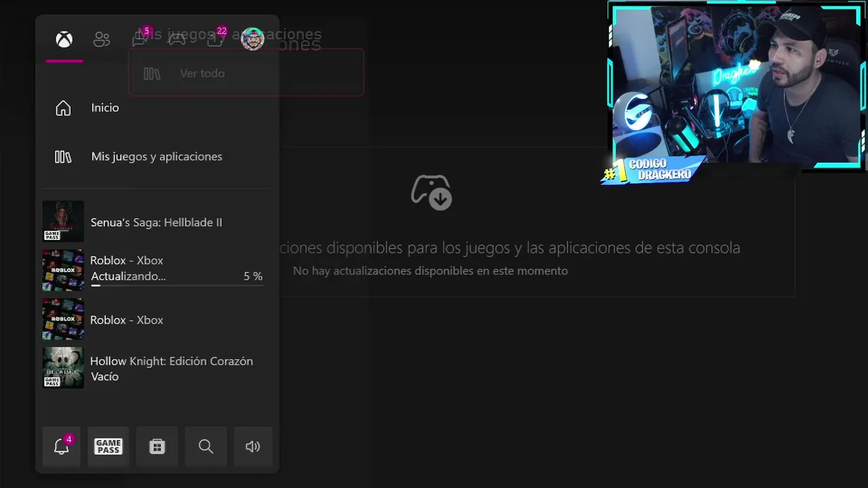Click the streamer webcam overlay

point(738,85)
